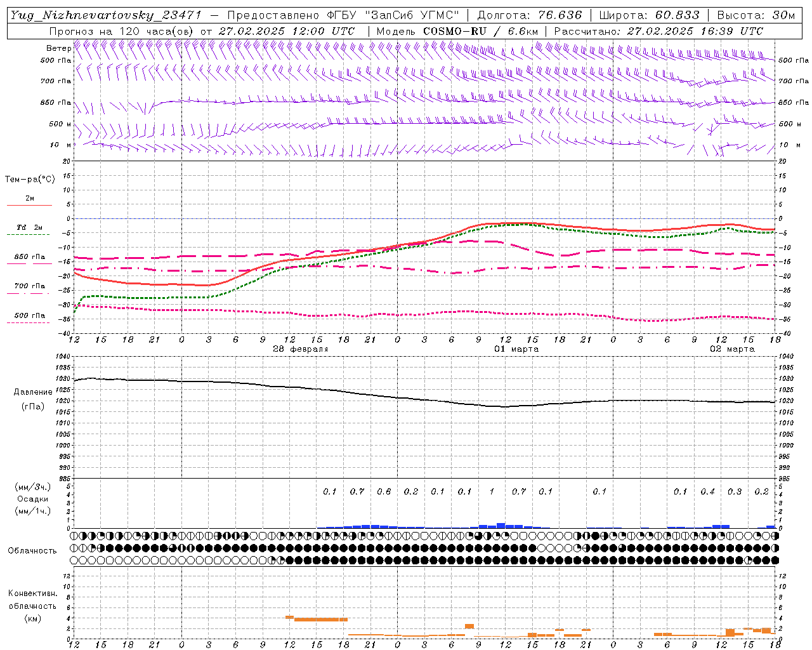812x650 pixels.
Task: Click the 0.3 precipitation value
Action: (735, 492)
